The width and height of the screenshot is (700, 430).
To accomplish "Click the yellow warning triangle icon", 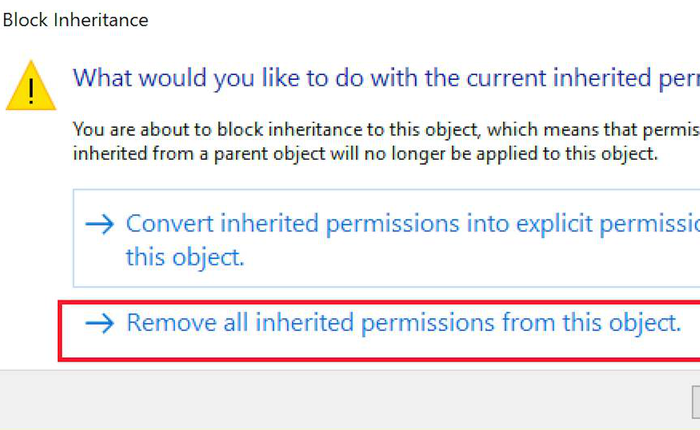I will 32,87.
